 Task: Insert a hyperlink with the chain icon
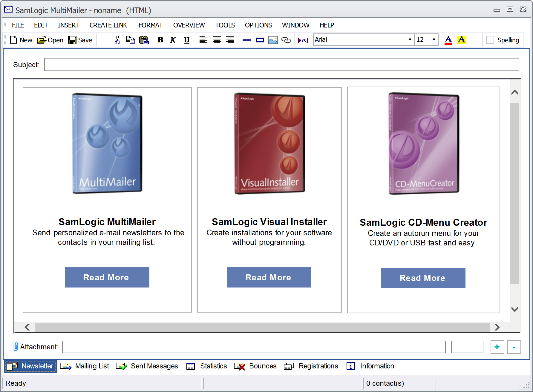[x=286, y=40]
